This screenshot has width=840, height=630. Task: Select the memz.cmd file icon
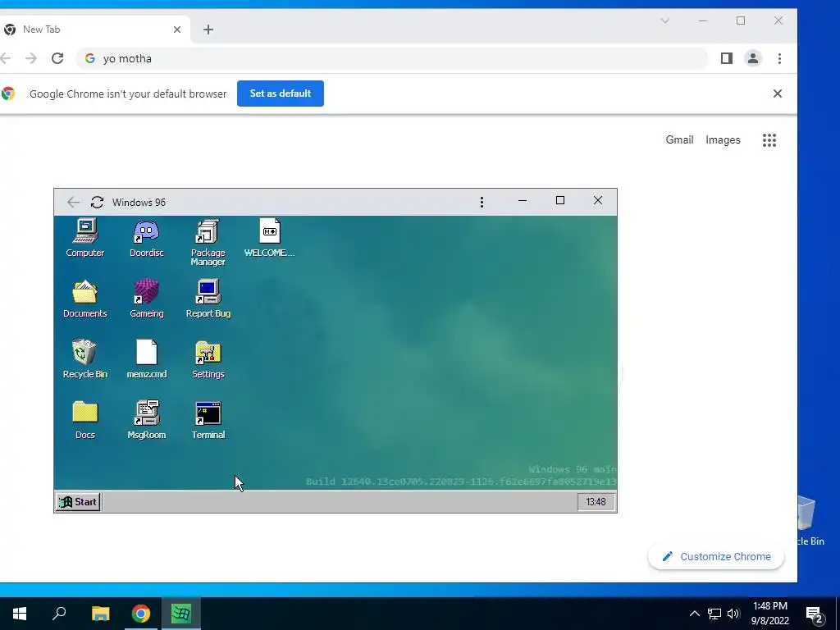pyautogui.click(x=146, y=359)
